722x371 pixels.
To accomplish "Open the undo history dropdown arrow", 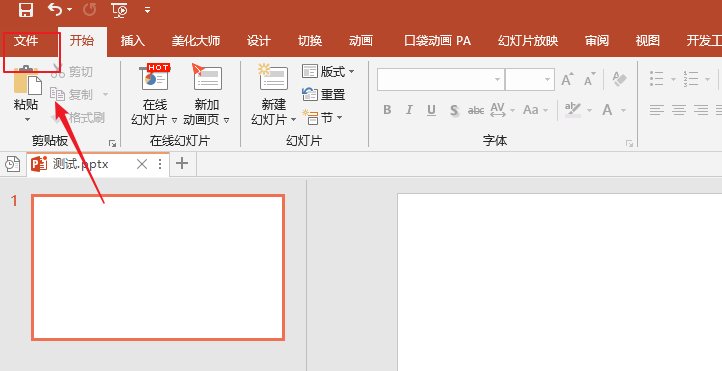I will [70, 10].
